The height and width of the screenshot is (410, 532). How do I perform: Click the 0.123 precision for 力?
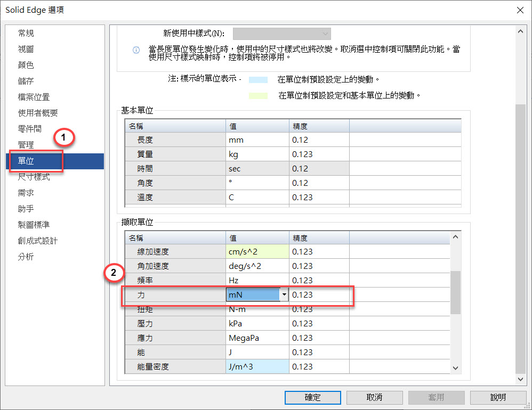(x=319, y=295)
